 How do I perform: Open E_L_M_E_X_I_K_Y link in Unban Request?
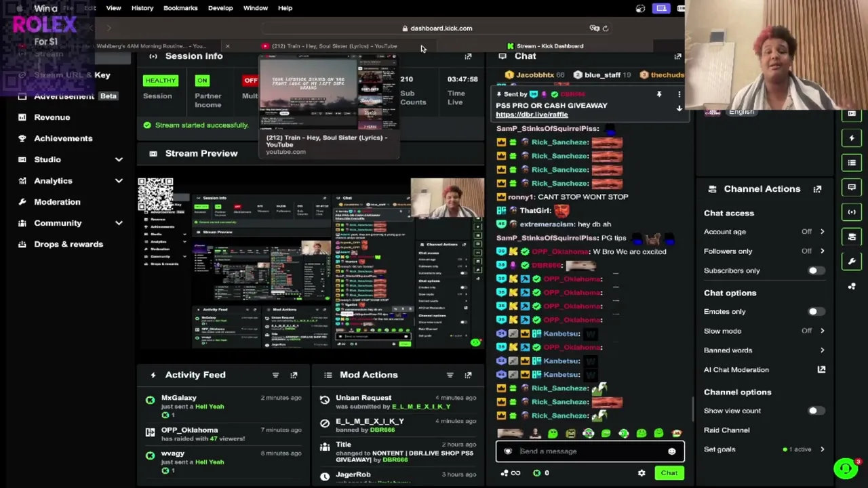421,407
